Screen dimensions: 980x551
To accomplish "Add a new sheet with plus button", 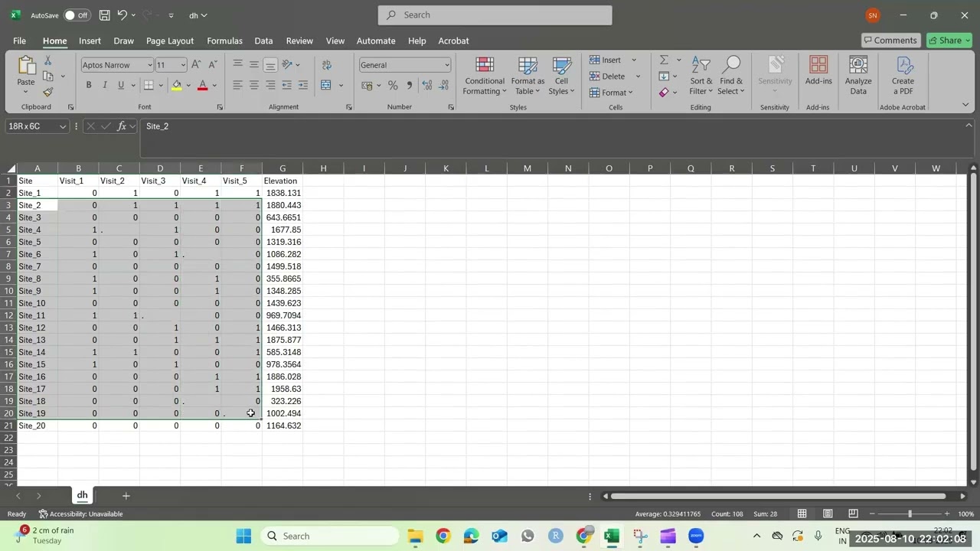I will (126, 496).
